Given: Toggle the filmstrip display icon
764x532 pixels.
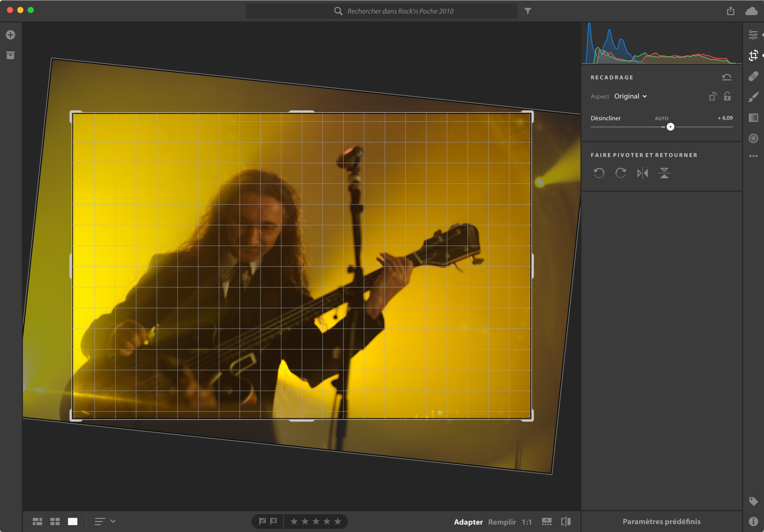Looking at the screenshot, I should [x=546, y=521].
